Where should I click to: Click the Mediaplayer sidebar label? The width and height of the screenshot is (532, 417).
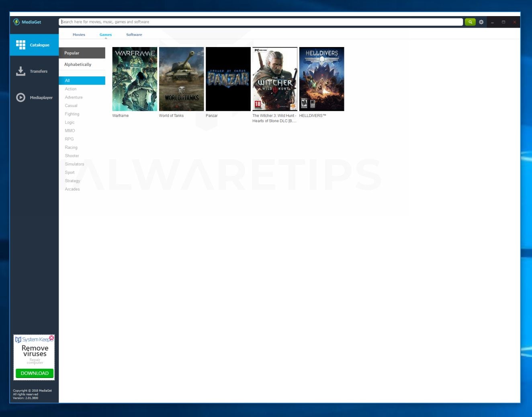(41, 98)
